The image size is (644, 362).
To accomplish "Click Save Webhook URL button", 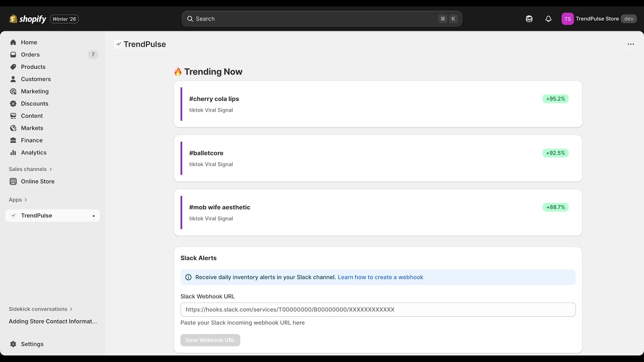I will (x=210, y=340).
